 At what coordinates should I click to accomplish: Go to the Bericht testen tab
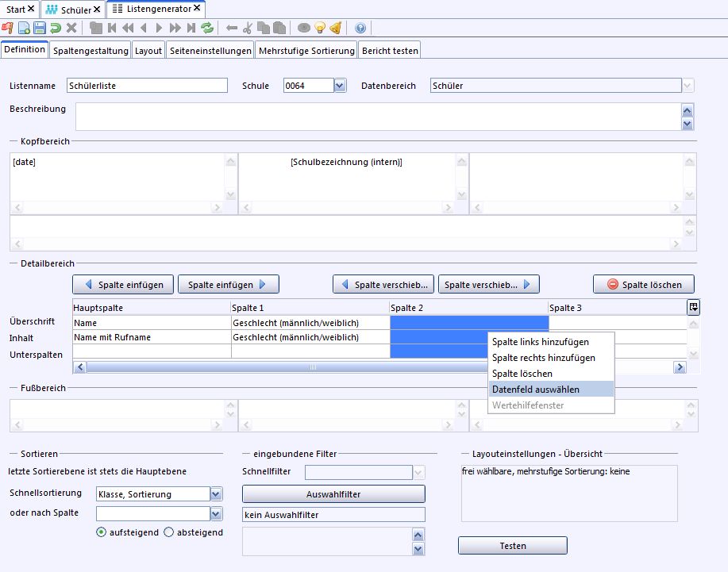390,51
